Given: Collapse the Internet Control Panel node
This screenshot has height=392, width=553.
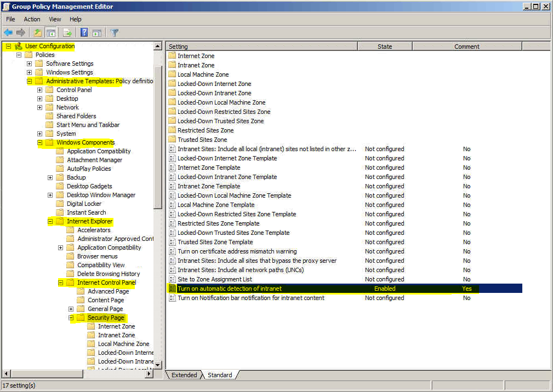Looking at the screenshot, I should coord(61,283).
